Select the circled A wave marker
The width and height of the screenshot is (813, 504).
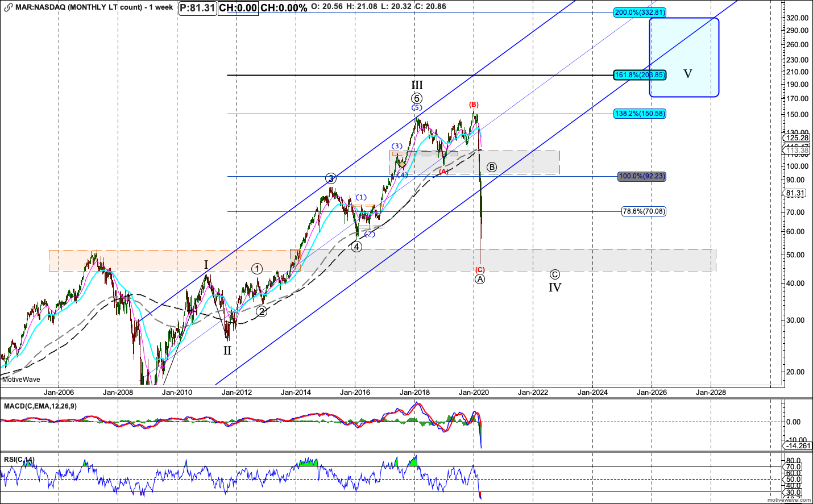coord(480,279)
